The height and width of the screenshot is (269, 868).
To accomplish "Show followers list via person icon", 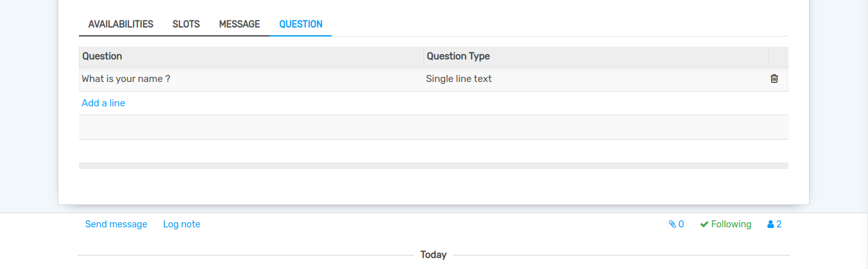I will coord(771,224).
